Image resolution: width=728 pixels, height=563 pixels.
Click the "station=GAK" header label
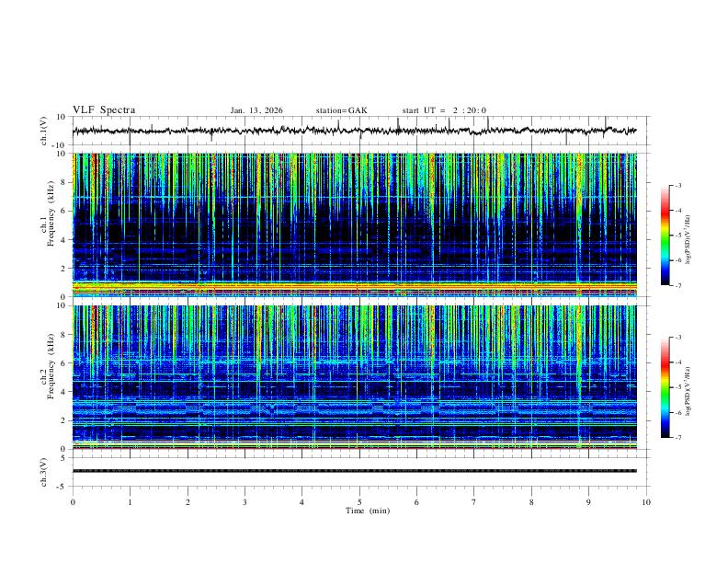[x=341, y=110]
